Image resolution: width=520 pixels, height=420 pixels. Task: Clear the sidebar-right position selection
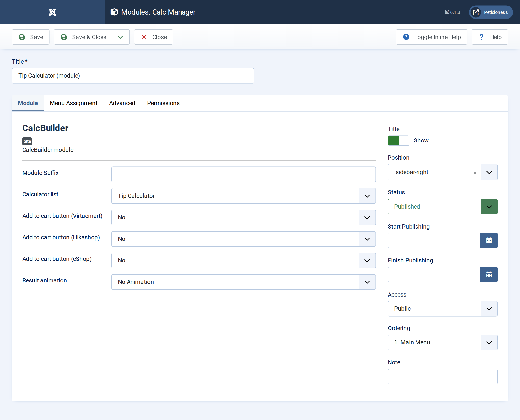[x=475, y=173]
